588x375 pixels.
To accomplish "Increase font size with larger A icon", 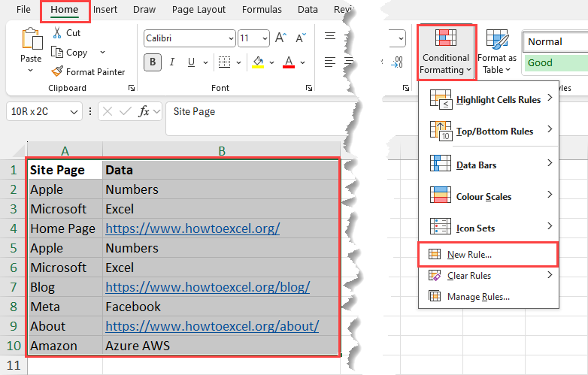I will (281, 38).
